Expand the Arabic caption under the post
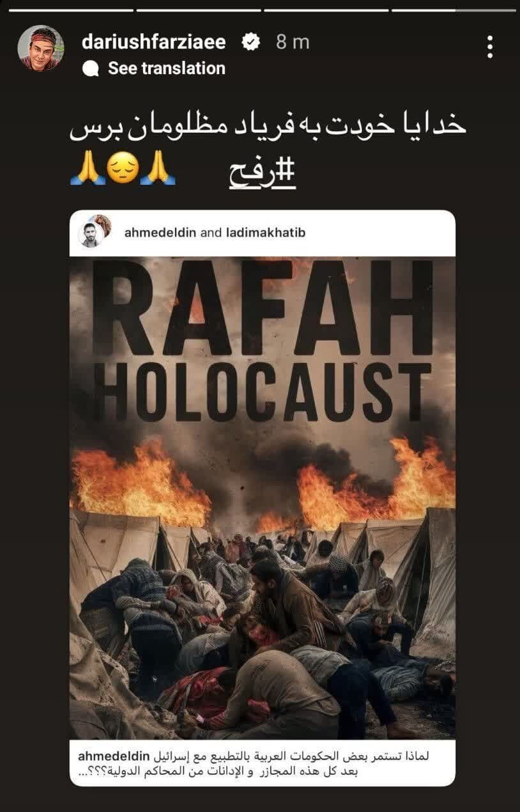Image resolution: width=520 pixels, height=812 pixels. [x=263, y=762]
